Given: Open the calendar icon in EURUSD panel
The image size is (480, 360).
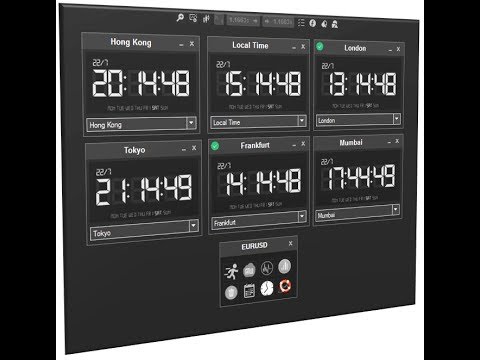Looking at the screenshot, I should (x=249, y=290).
